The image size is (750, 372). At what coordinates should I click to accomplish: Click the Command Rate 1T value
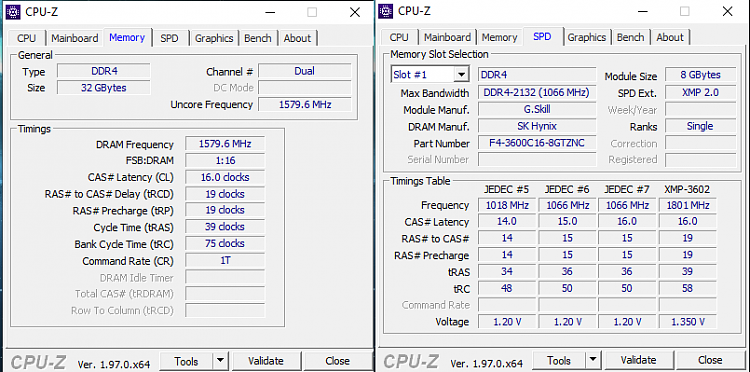coord(225,261)
